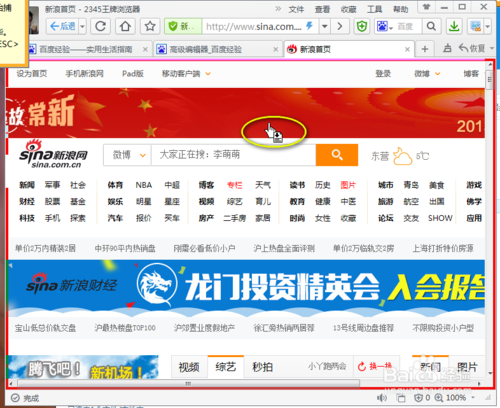The width and height of the screenshot is (500, 408).
Task: Open the 帮助 menu
Action: (400, 9)
